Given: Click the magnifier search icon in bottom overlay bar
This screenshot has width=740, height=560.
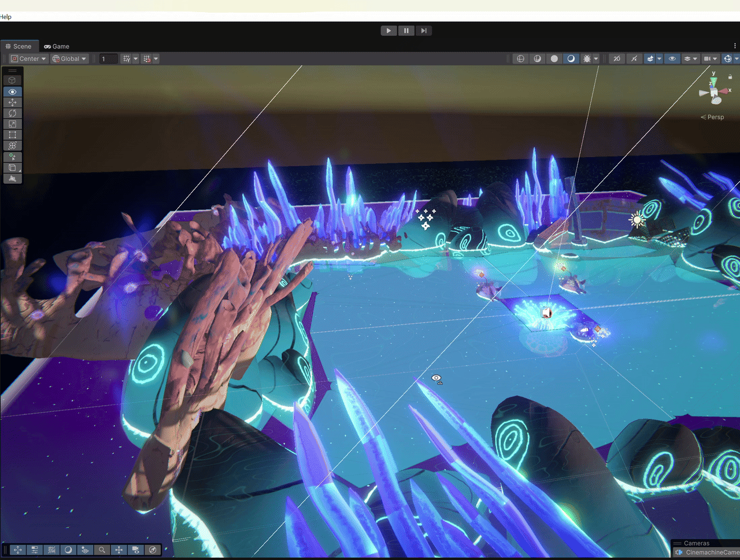Looking at the screenshot, I should click(x=102, y=550).
